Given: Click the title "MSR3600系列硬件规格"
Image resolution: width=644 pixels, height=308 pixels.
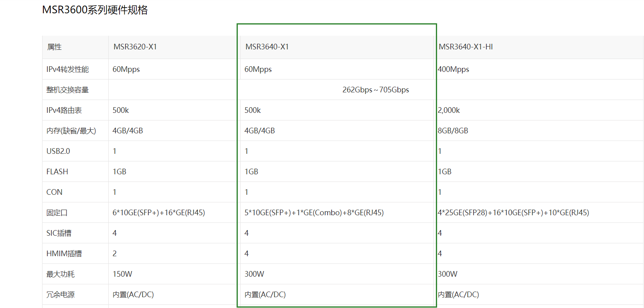Looking at the screenshot, I should [95, 10].
